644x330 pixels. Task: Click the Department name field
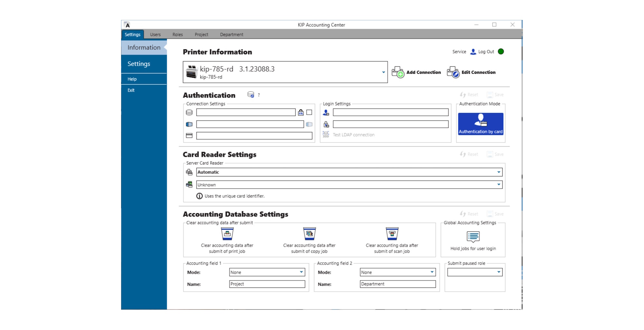[x=398, y=284]
